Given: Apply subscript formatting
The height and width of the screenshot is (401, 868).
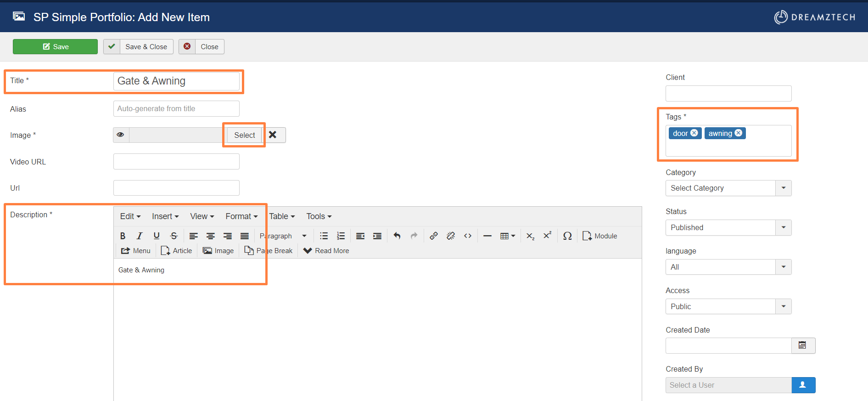Looking at the screenshot, I should 530,236.
